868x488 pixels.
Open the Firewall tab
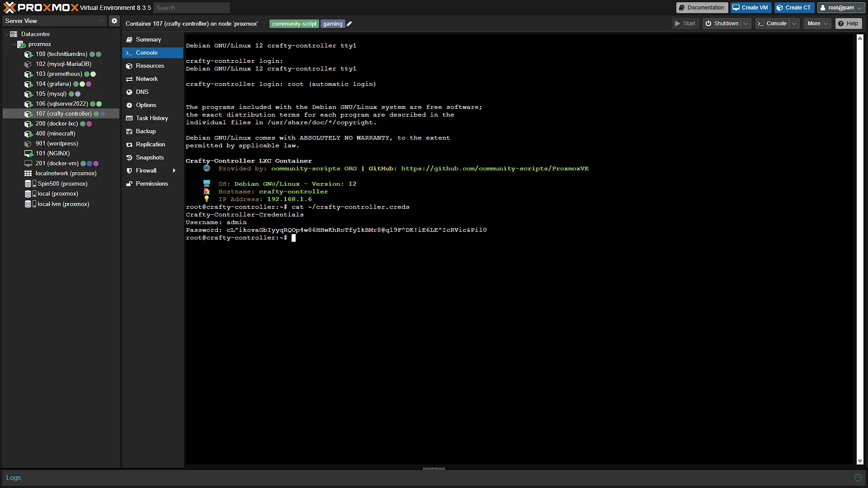pyautogui.click(x=146, y=171)
